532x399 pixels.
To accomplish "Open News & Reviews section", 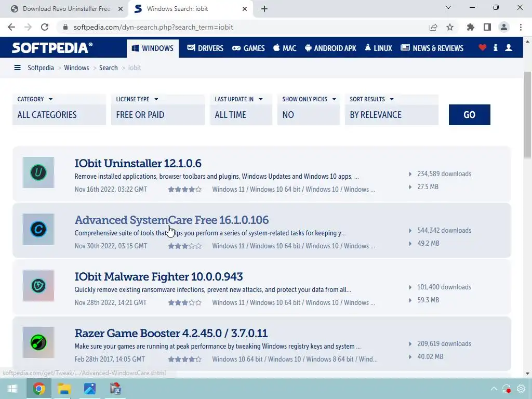I will pos(432,48).
